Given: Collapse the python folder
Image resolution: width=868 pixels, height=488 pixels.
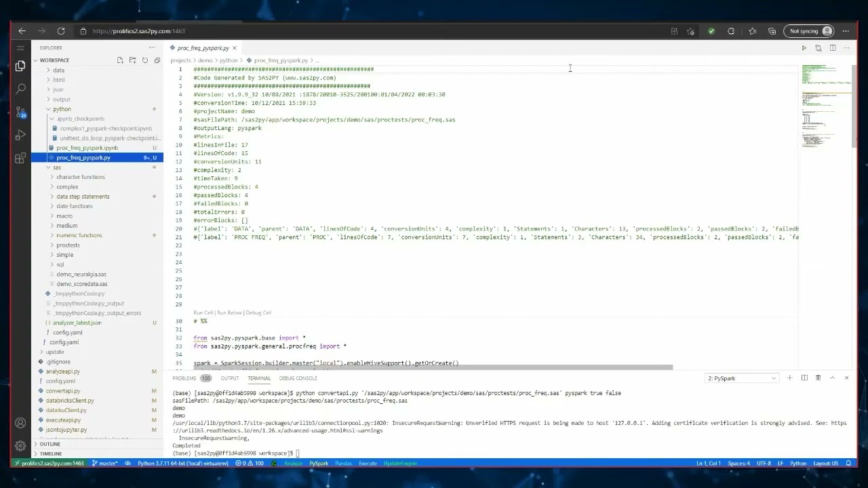Looking at the screenshot, I should [x=62, y=109].
